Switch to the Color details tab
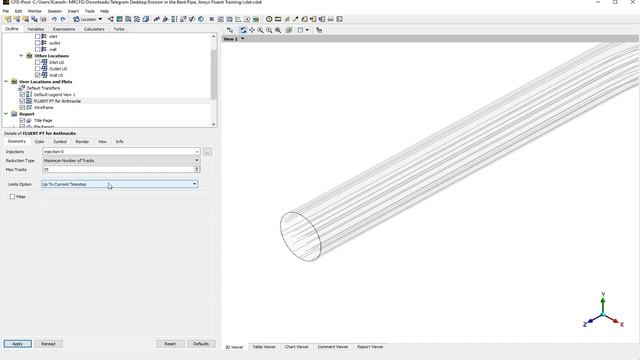The image size is (640, 360). coord(40,142)
